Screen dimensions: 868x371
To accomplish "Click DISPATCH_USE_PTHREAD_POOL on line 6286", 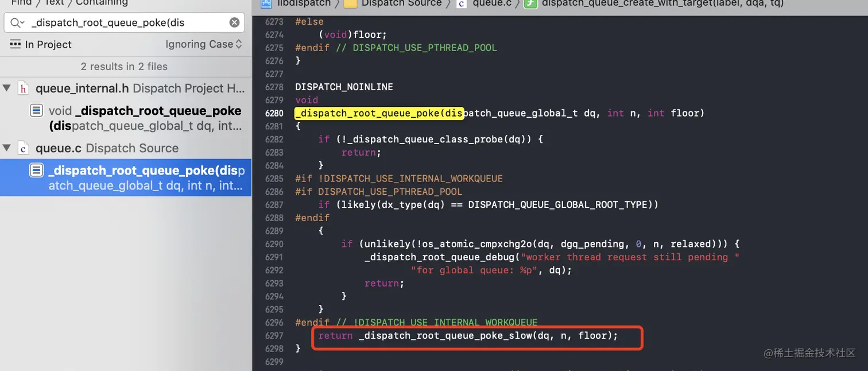I will click(390, 192).
